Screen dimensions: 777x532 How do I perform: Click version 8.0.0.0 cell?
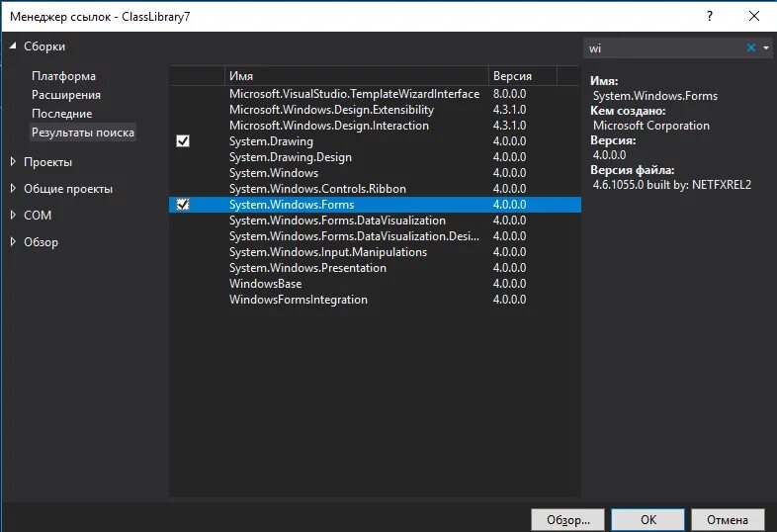click(x=509, y=94)
